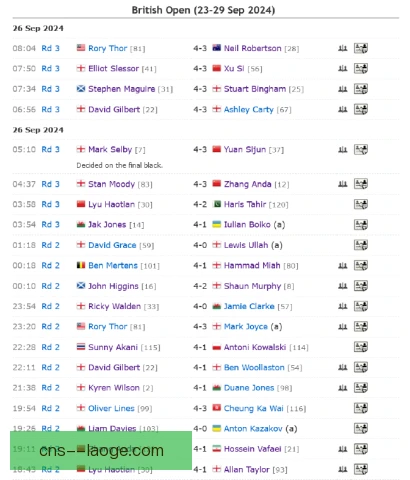Open Haris Tahir player profile
The width and height of the screenshot is (410, 480).
point(245,204)
